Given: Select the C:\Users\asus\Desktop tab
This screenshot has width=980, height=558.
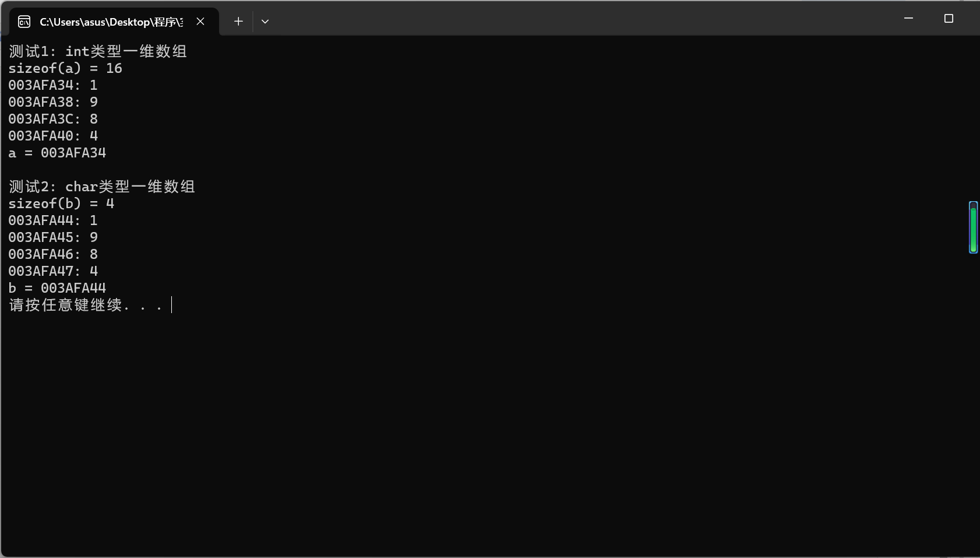Looking at the screenshot, I should 114,22.
